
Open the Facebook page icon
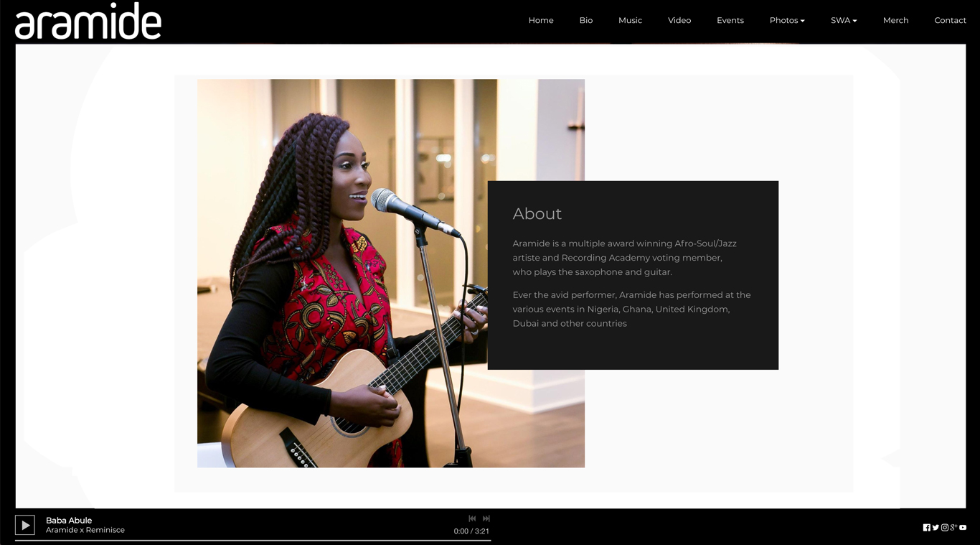pos(926,528)
